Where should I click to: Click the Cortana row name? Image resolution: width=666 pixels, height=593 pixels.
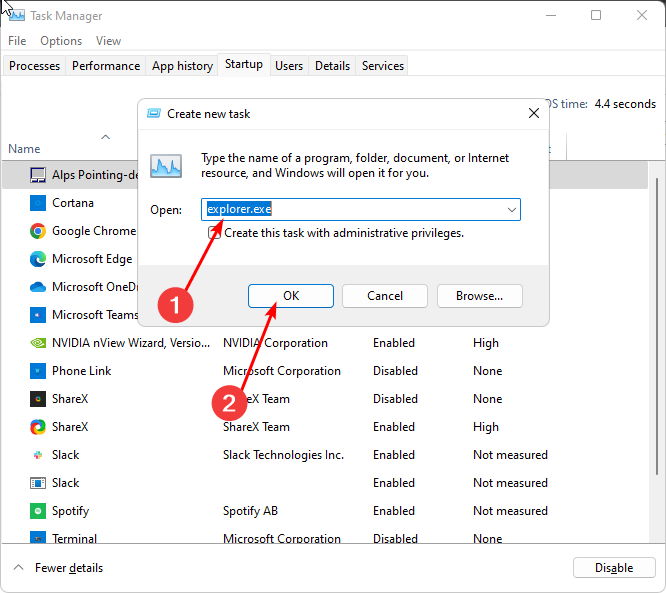click(x=73, y=203)
